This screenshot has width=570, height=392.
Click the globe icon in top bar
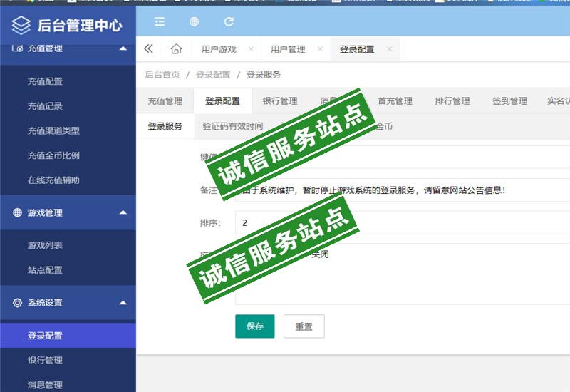194,22
